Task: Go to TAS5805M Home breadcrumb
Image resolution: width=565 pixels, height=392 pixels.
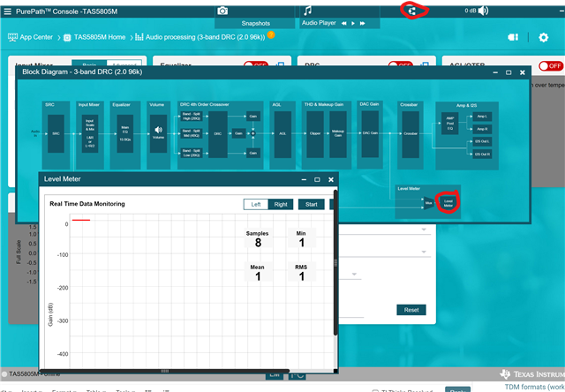Action: click(x=94, y=37)
